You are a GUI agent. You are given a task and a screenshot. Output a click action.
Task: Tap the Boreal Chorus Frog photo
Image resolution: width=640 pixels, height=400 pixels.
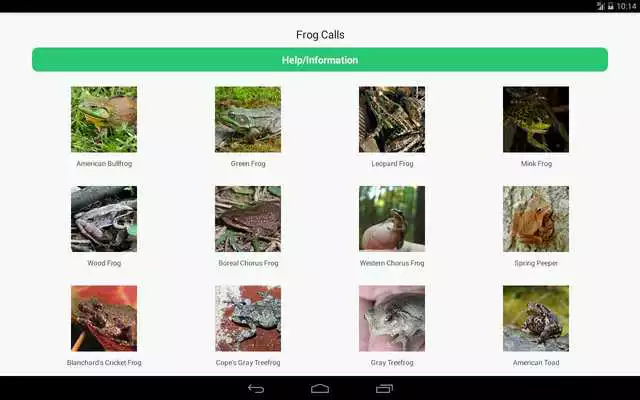point(248,219)
